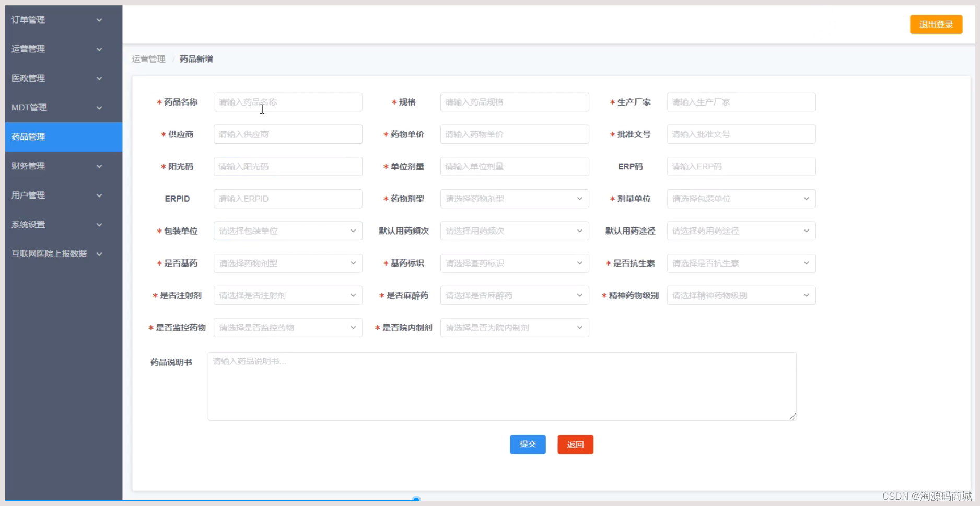Click the red 返回 button
Viewport: 980px width, 506px height.
(575, 444)
